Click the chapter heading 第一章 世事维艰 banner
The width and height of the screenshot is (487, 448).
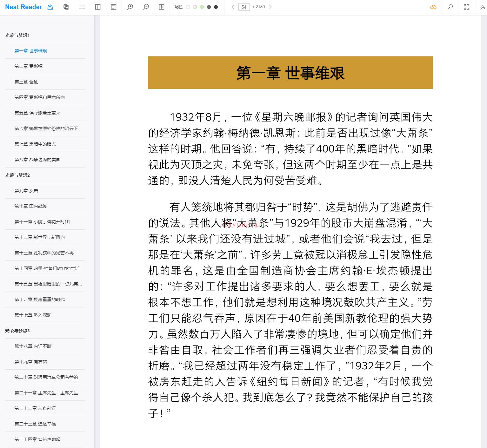click(x=290, y=73)
